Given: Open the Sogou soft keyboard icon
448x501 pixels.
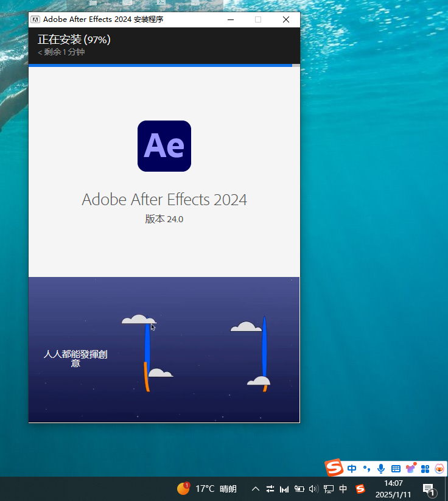Looking at the screenshot, I should pyautogui.click(x=396, y=469).
